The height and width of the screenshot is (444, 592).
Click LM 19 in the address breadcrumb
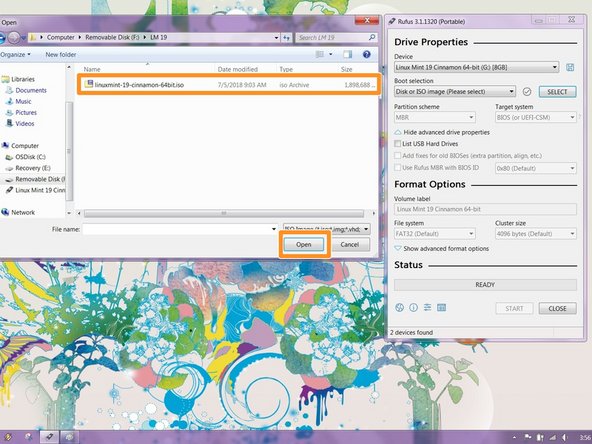(x=159, y=37)
